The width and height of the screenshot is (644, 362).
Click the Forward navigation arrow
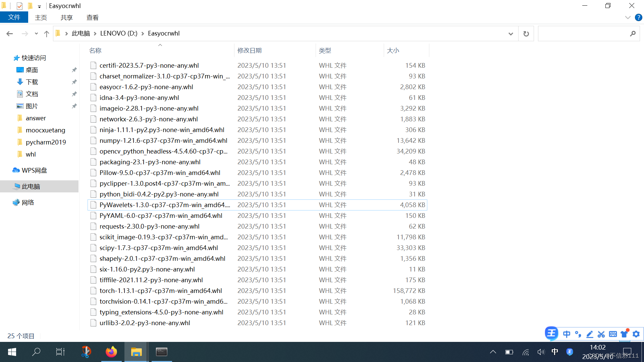25,34
